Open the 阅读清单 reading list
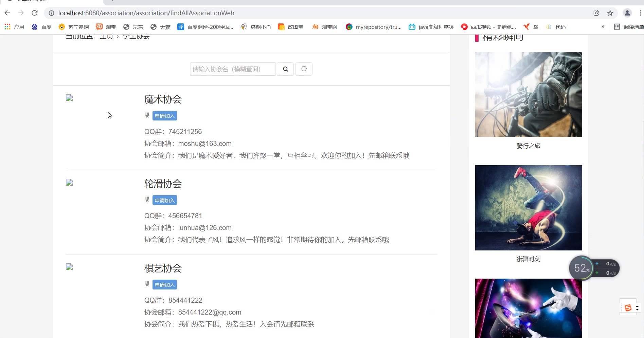 click(629, 27)
